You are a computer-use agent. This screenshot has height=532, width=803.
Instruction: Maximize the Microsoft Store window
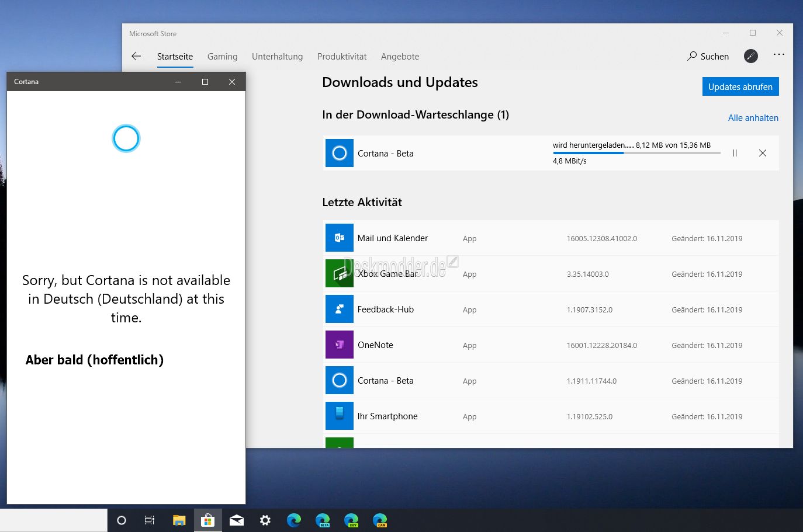point(753,33)
